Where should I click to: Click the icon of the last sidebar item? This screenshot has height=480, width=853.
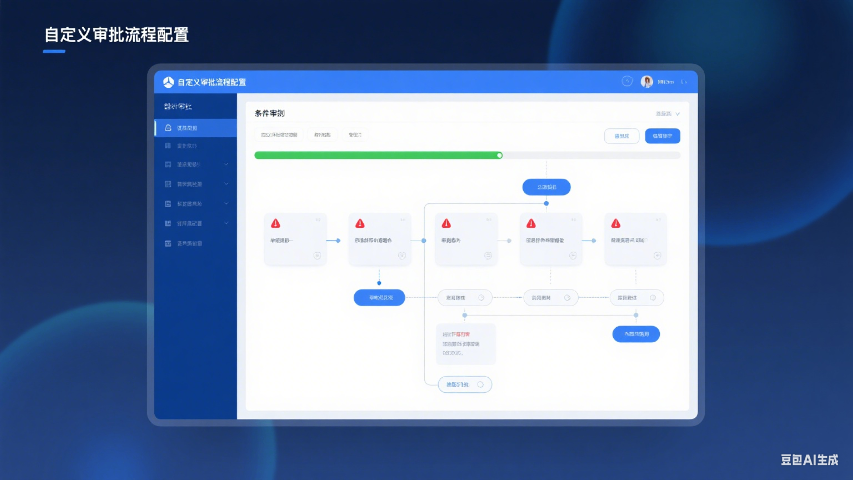point(168,243)
